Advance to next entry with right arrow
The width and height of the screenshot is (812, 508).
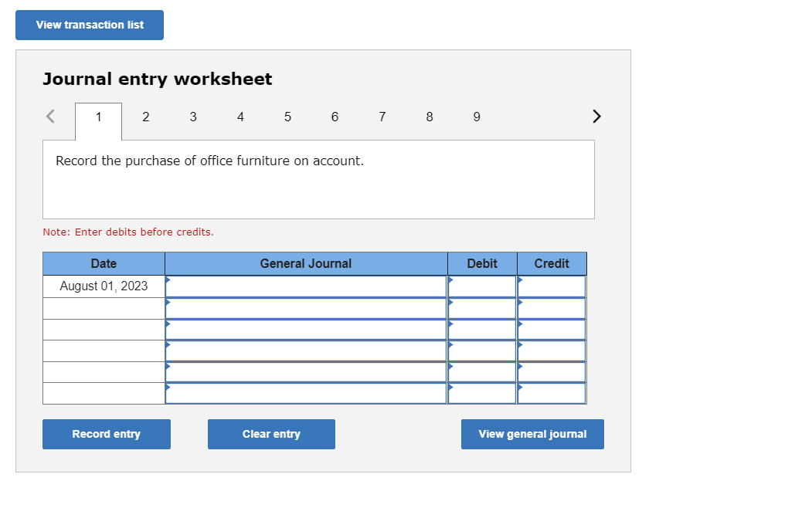[x=596, y=117]
